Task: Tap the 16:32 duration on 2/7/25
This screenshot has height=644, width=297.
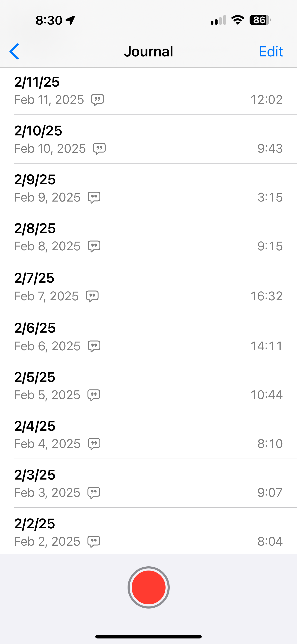Action: click(x=267, y=296)
